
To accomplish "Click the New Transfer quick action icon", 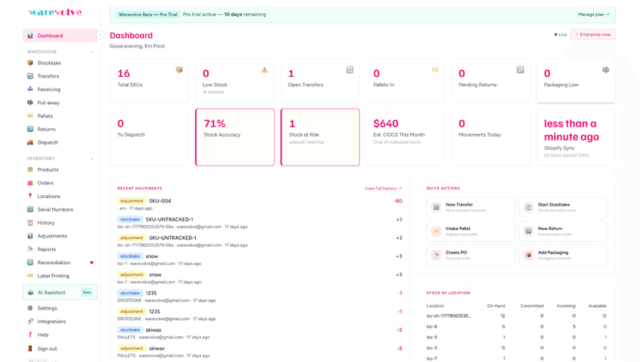I will pos(436,207).
